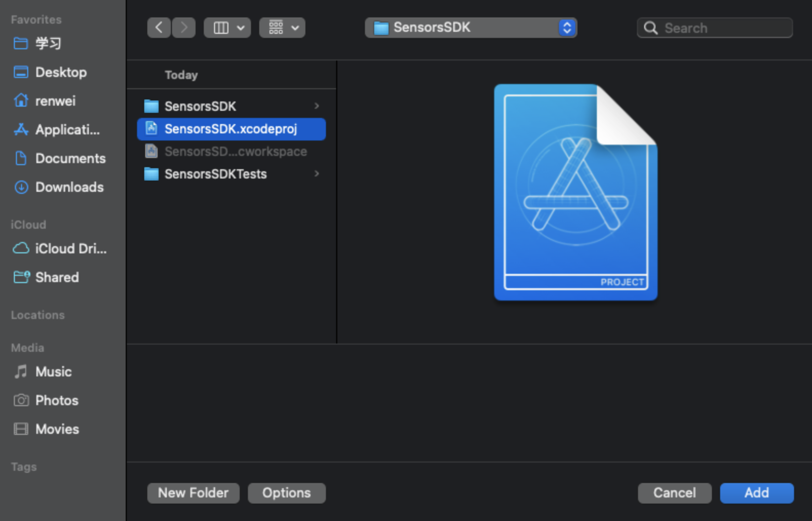Go forward with the right arrow button

click(183, 28)
